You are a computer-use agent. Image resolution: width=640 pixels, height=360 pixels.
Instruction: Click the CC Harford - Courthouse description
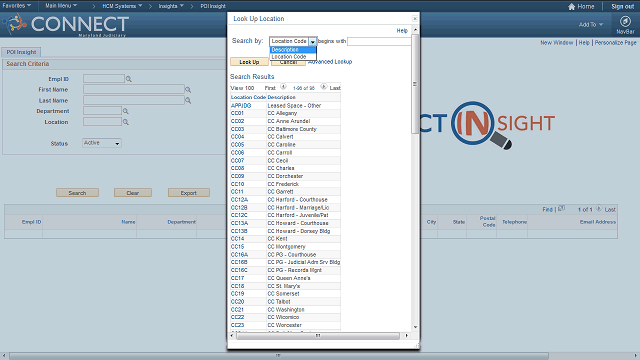tap(297, 200)
